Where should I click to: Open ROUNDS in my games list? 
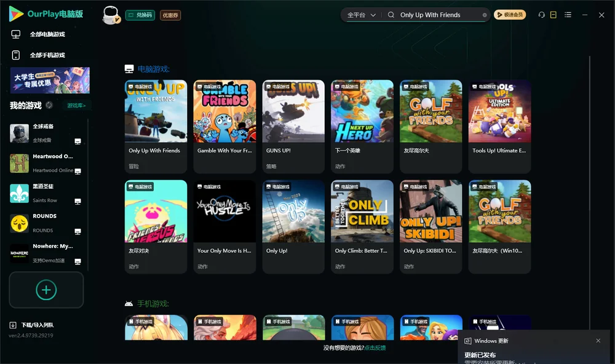pos(46,223)
